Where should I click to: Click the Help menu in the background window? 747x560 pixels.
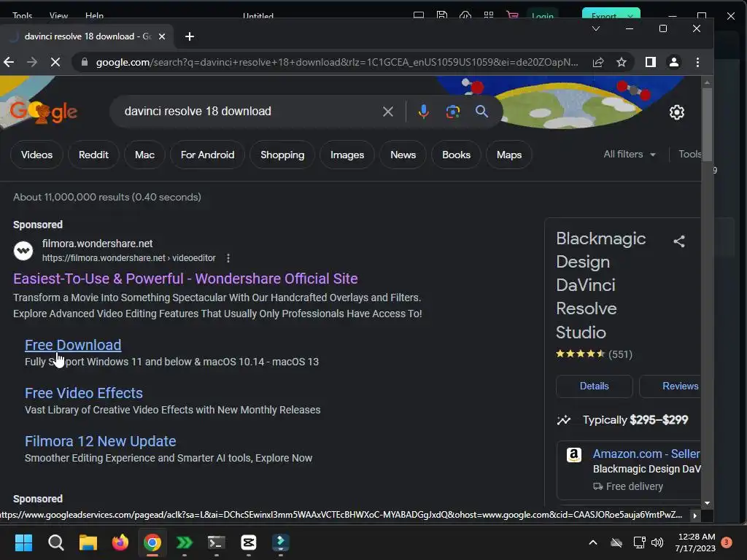pos(94,16)
